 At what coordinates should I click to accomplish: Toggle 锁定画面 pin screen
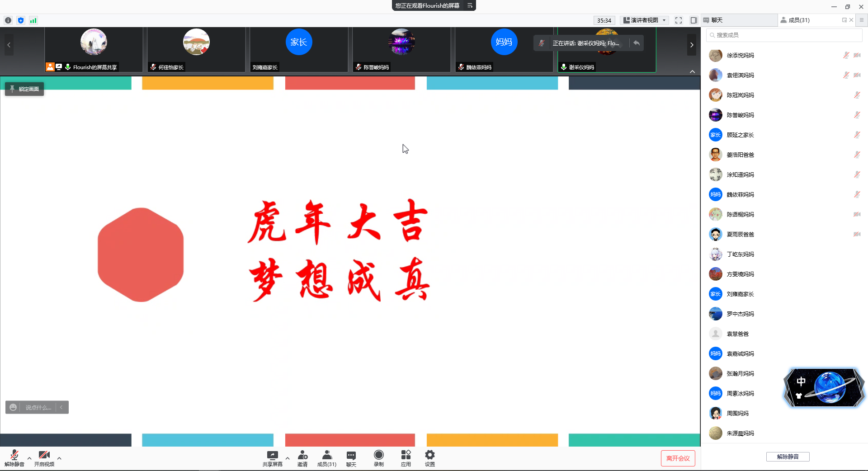24,89
